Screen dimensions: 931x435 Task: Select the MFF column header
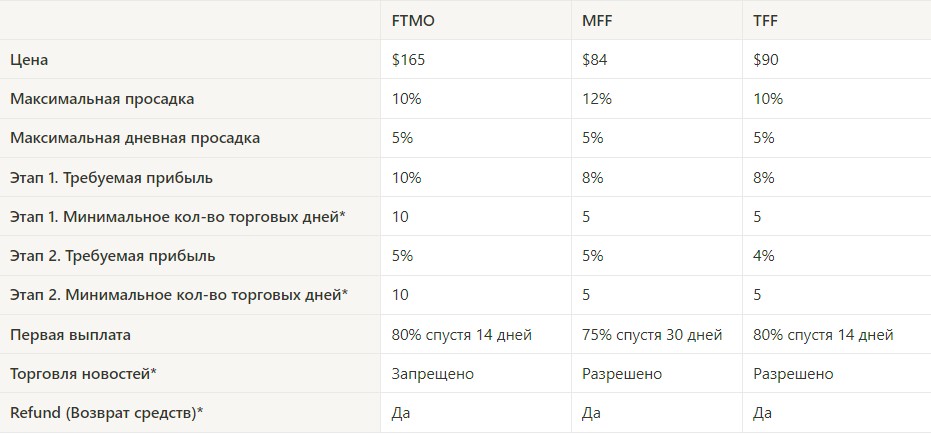[x=595, y=21]
